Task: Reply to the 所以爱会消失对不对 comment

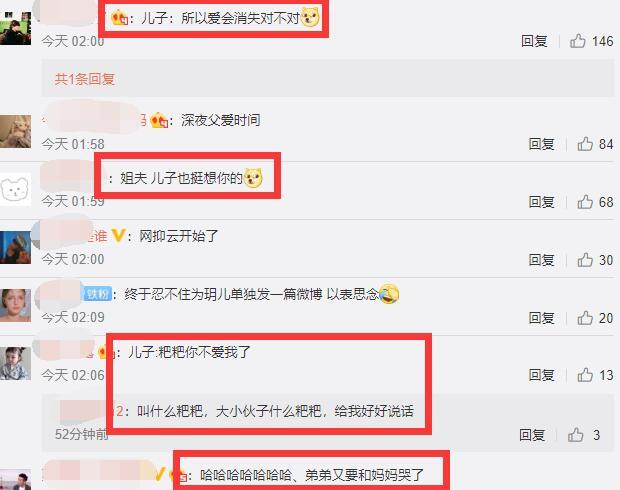Action: tap(534, 41)
